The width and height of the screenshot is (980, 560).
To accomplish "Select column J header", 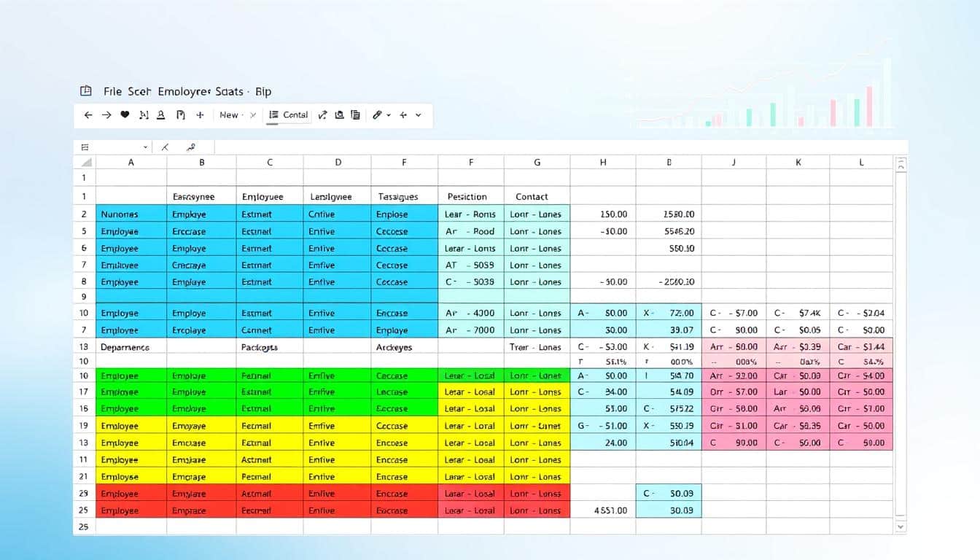I will pyautogui.click(x=734, y=163).
